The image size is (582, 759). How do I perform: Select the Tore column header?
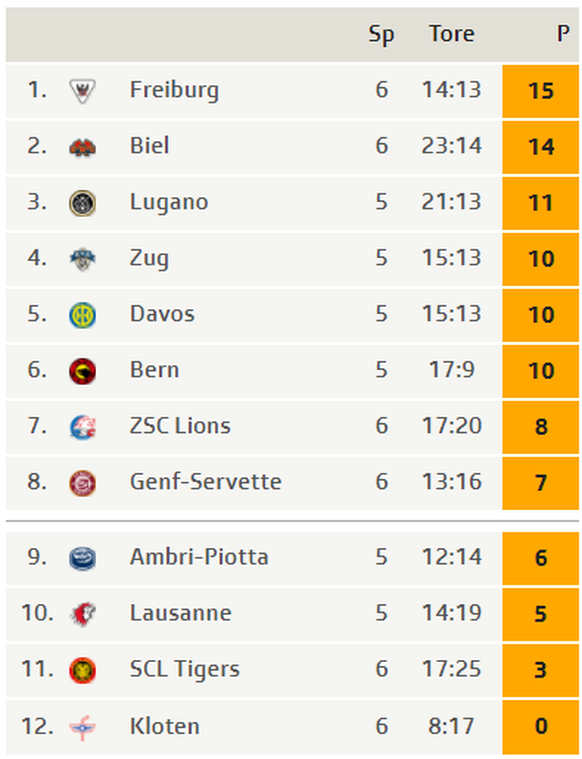pos(452,34)
